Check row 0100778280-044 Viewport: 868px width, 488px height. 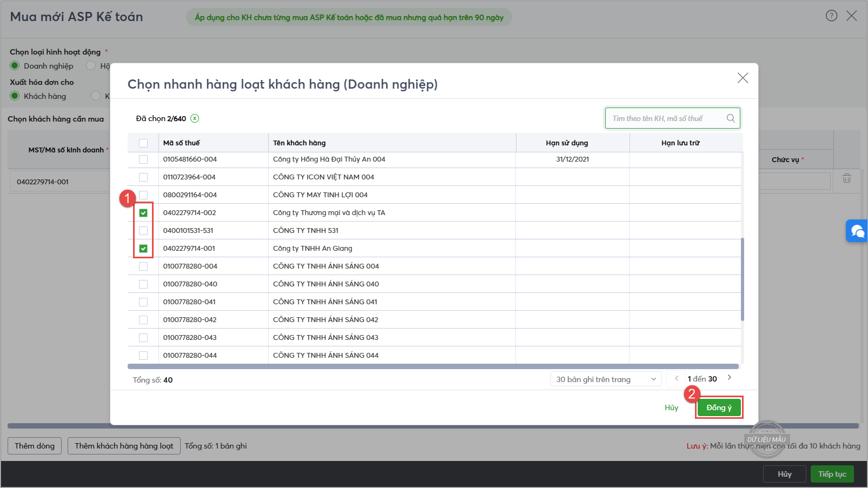click(x=143, y=356)
